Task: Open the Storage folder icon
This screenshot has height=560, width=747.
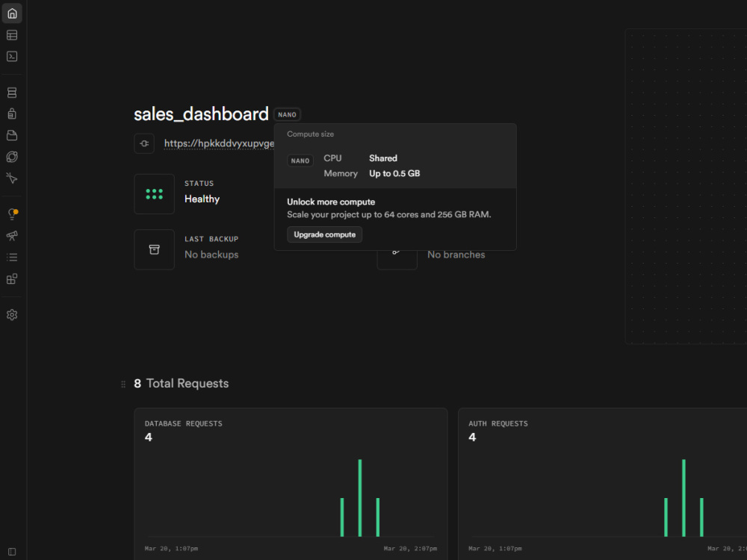Action: (12, 135)
